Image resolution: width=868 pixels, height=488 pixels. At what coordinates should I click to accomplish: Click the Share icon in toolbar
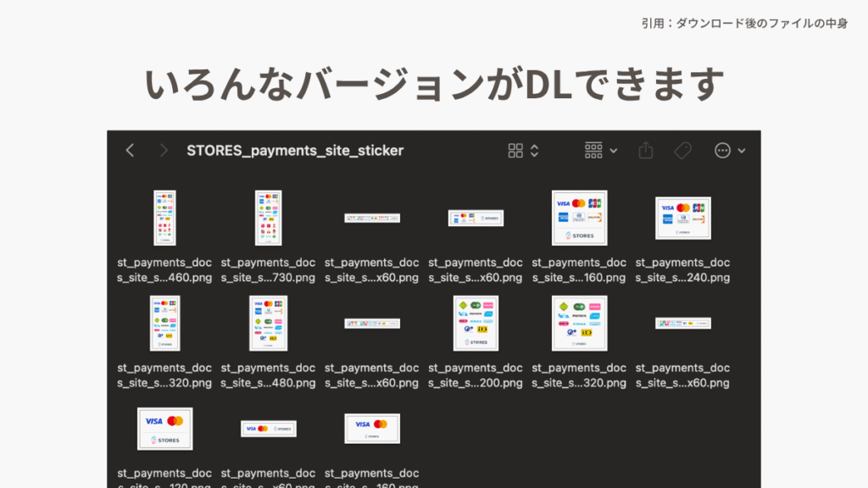click(x=646, y=151)
